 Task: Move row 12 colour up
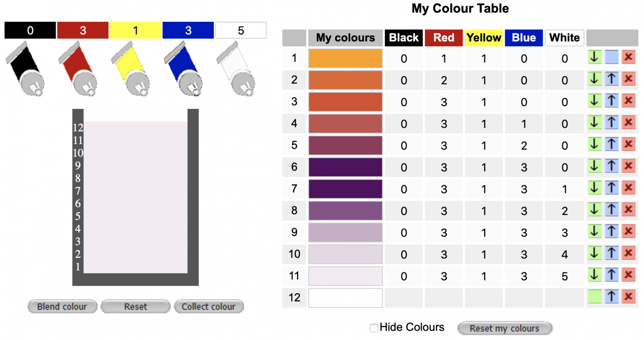click(611, 297)
